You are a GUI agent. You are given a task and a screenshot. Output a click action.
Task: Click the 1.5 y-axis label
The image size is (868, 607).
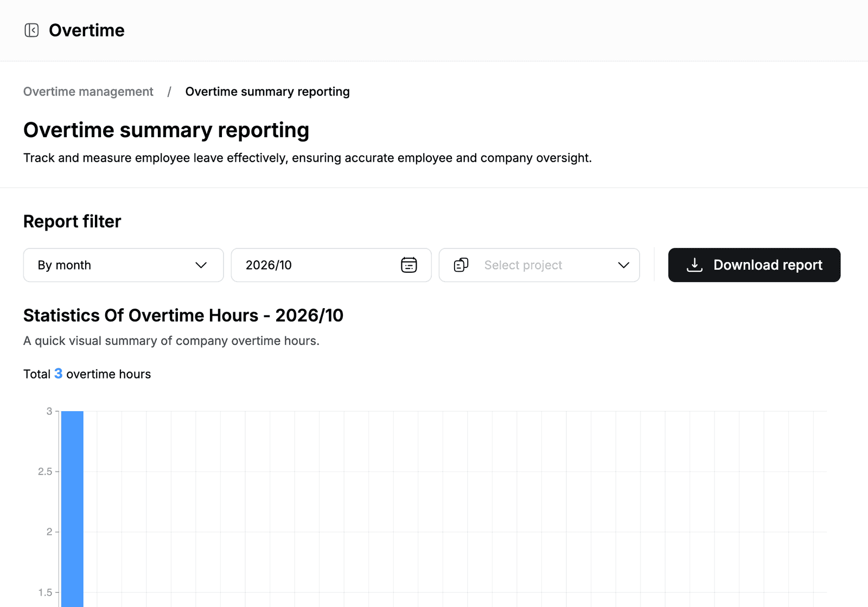tap(45, 592)
